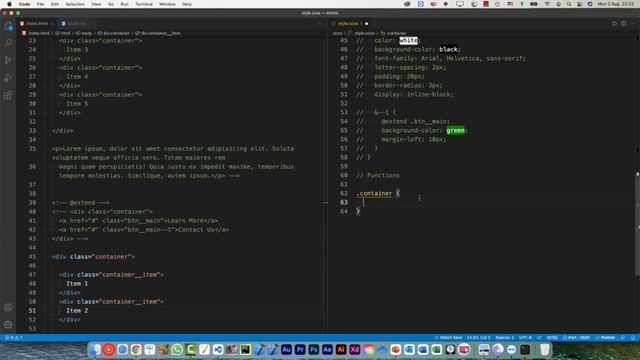Open the Terminal menu
The width and height of the screenshot is (640, 360).
click(144, 4)
